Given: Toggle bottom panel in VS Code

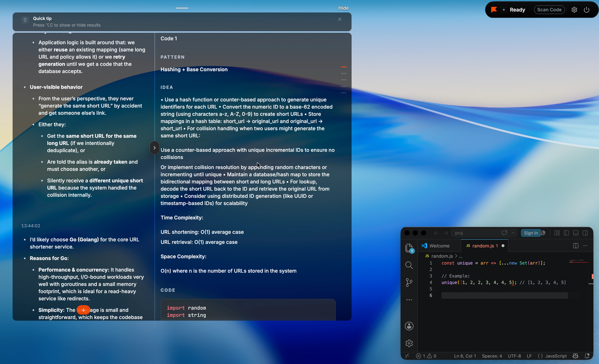Looking at the screenshot, I should pyautogui.click(x=576, y=233).
